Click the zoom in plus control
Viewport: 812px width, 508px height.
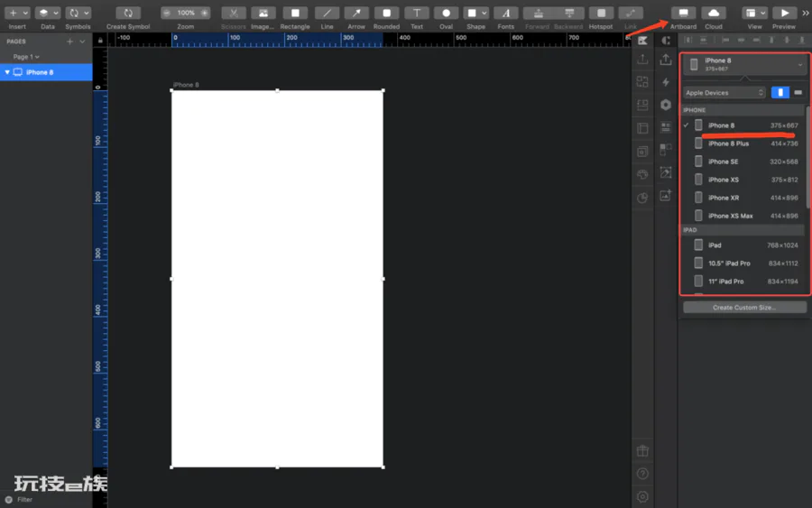click(205, 13)
